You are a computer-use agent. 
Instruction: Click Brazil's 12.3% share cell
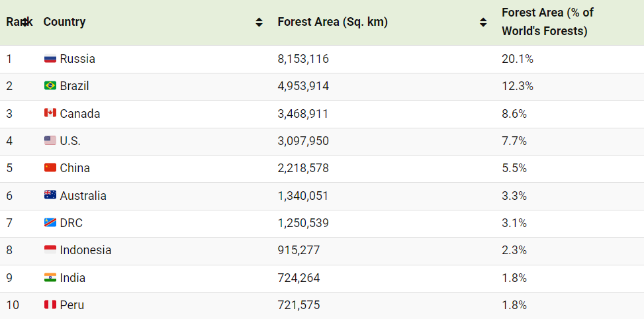point(518,86)
